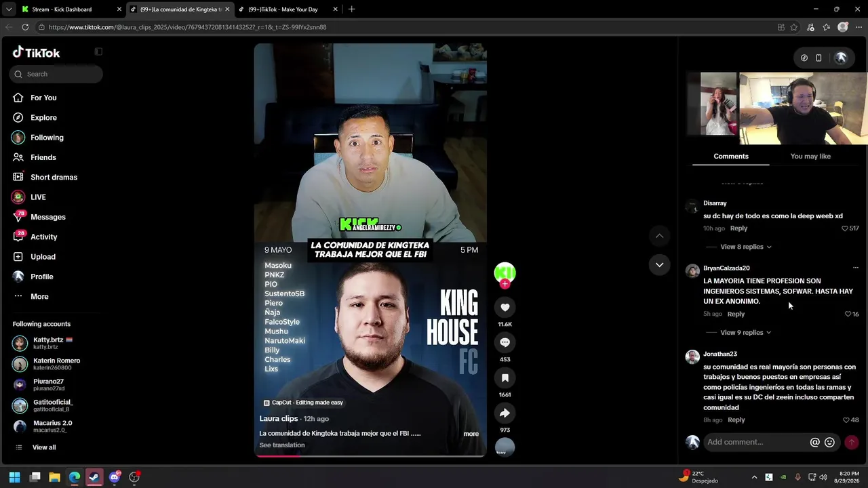Open Profile page from sidebar
The height and width of the screenshot is (488, 868).
pos(41,277)
